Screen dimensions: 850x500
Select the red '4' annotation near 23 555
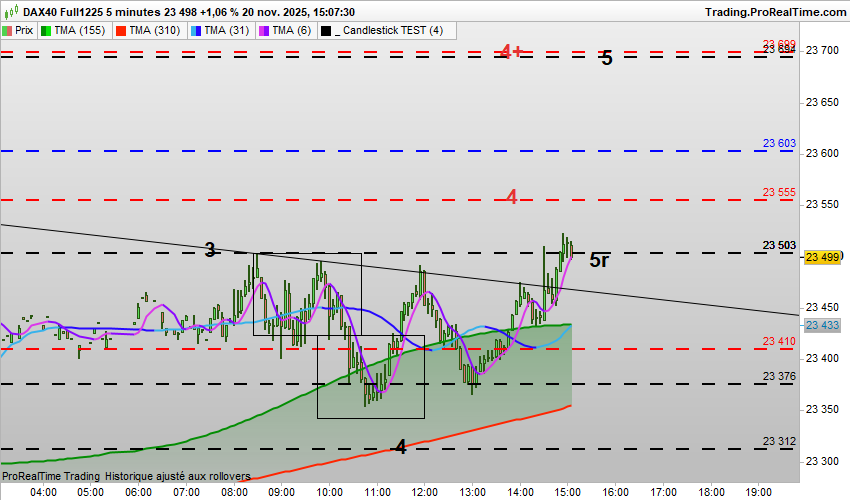(512, 197)
